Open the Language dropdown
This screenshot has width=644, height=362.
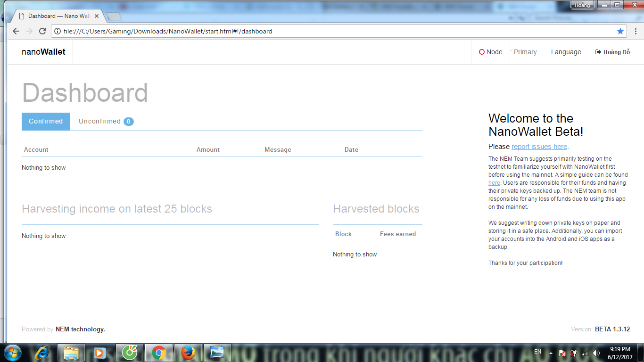pos(566,52)
